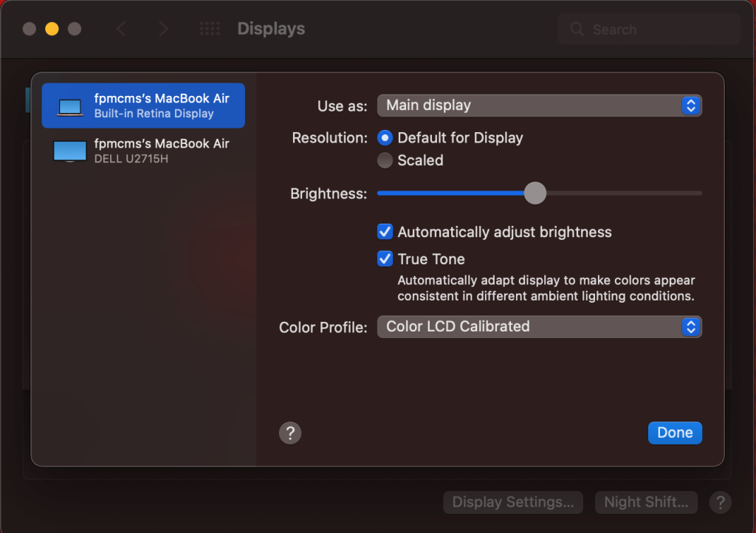Click the True Tone description text

546,288
